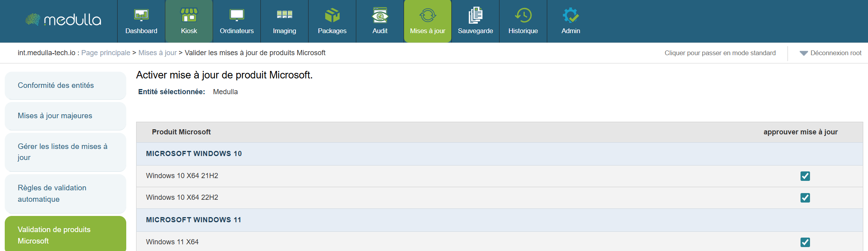Screen dimensions: 868x251
Task: Select Conformité des entités in sidebar
Action: tap(56, 86)
